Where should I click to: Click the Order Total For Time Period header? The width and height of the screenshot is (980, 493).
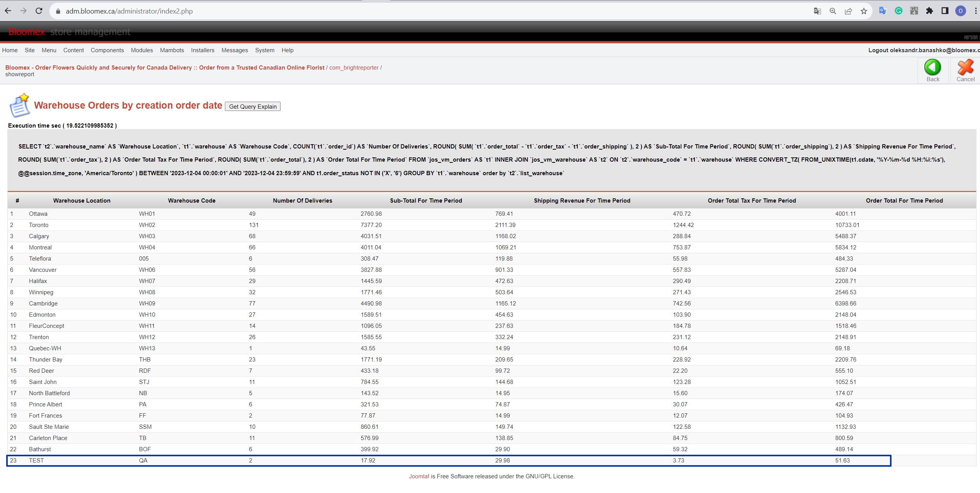904,201
